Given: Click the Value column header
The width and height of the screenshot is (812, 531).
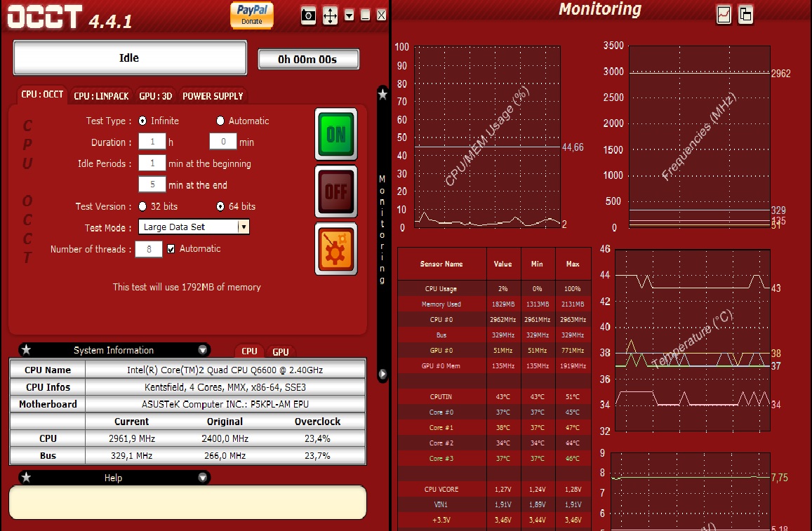Looking at the screenshot, I should tap(502, 264).
